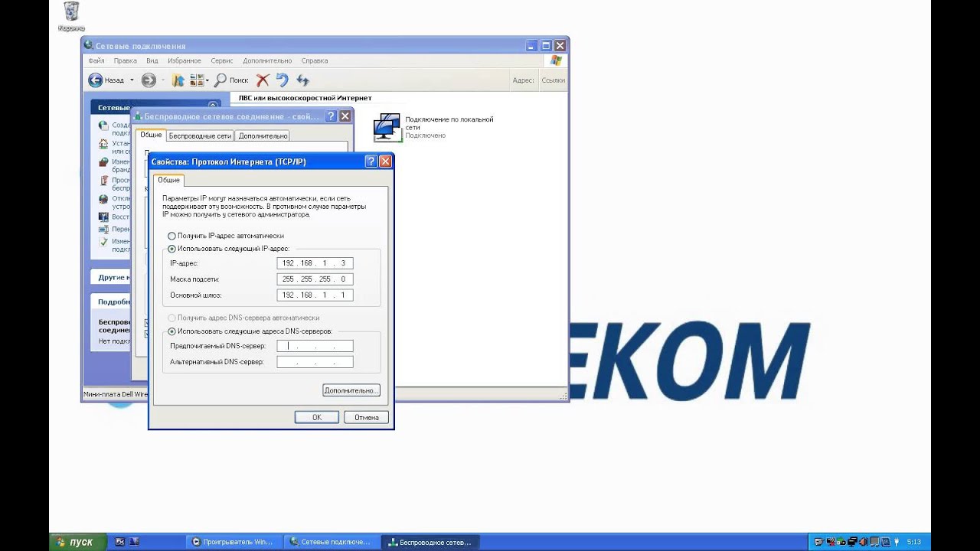Image resolution: width=980 pixels, height=551 pixels.
Task: Select the Local Area Connection icon
Action: 387,127
